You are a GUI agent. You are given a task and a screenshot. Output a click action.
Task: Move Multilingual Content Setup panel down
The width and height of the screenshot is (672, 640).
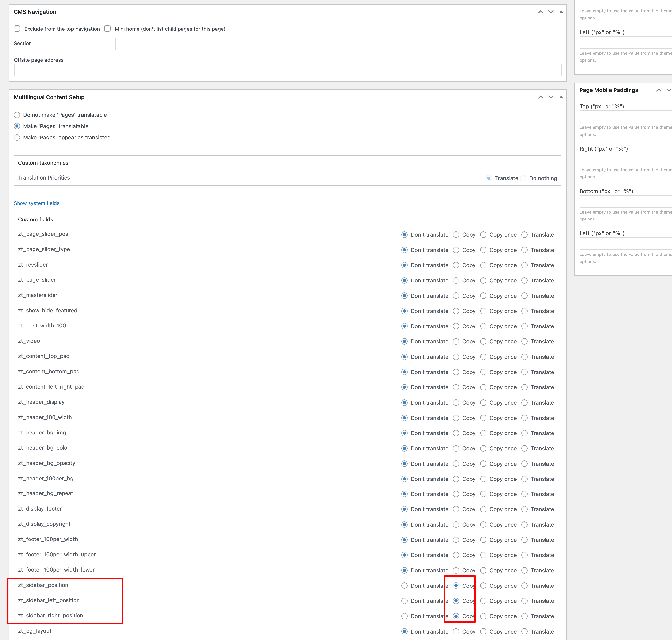tap(551, 97)
